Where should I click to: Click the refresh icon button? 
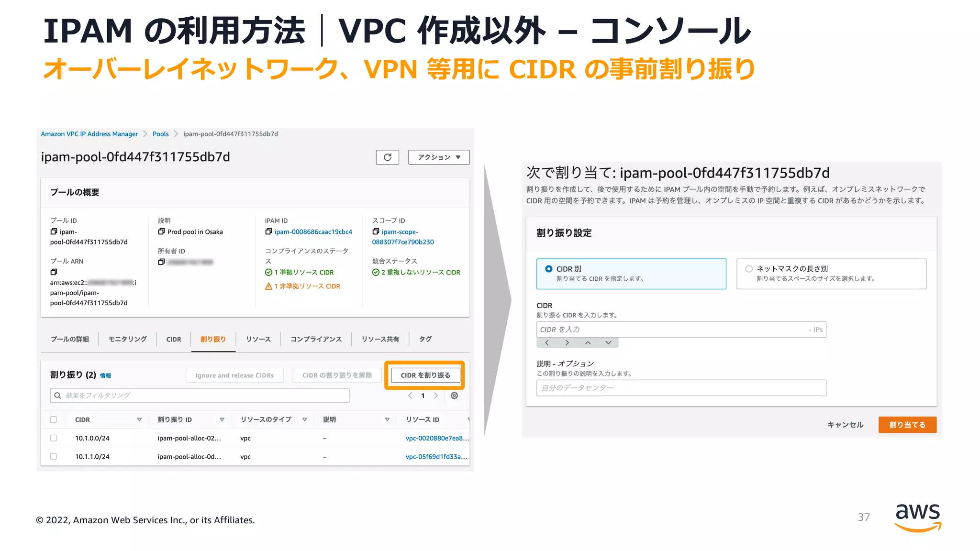coord(387,157)
